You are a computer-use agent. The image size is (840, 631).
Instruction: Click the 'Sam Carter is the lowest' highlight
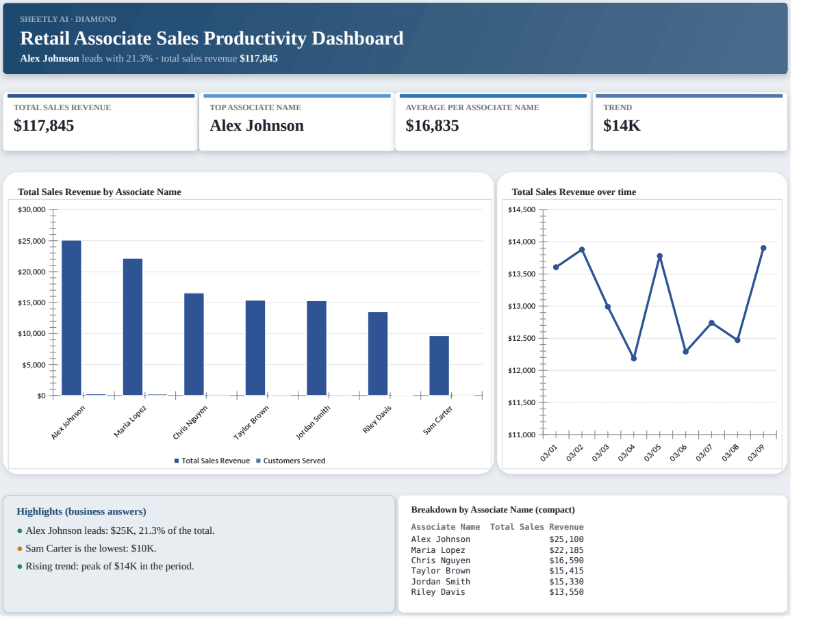(x=86, y=548)
